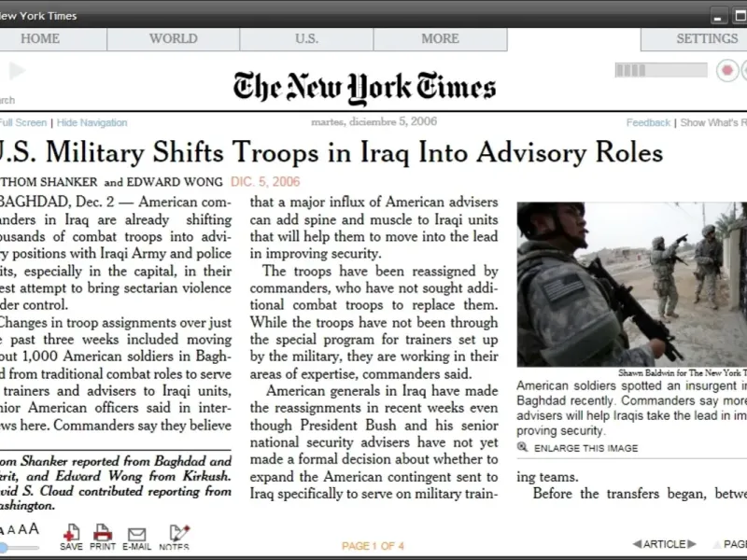Click Hide Navigation link
This screenshot has height=560, width=747.
pyautogui.click(x=92, y=123)
